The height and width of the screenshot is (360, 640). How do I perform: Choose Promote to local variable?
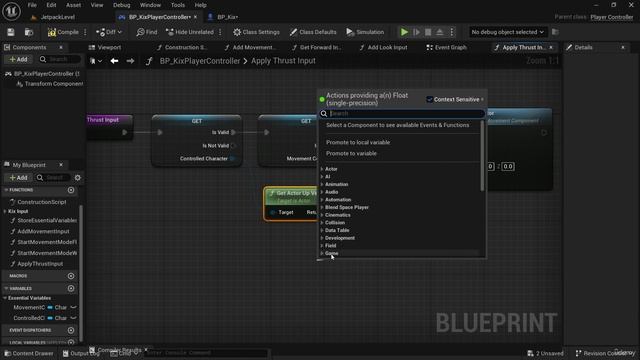click(358, 142)
